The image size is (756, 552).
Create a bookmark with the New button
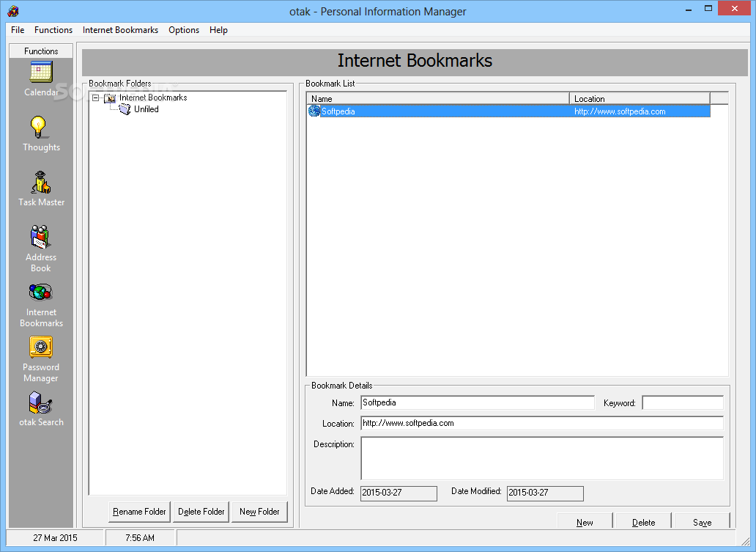tap(585, 522)
